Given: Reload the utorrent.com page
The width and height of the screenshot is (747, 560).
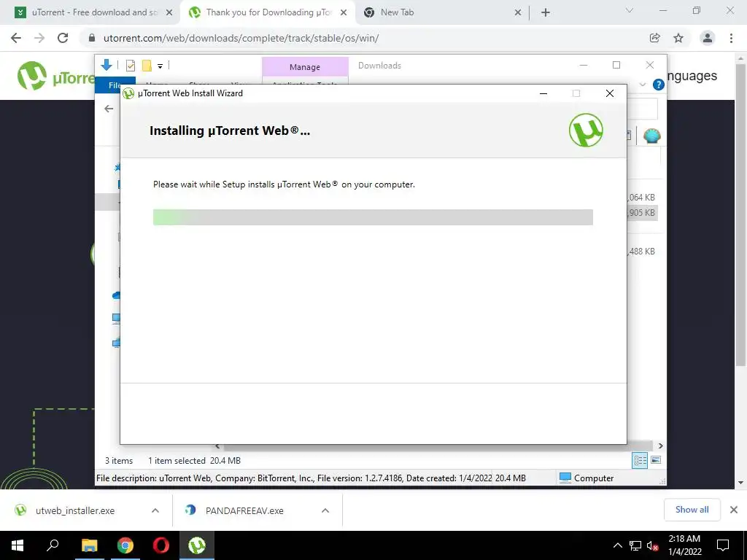Looking at the screenshot, I should (x=63, y=38).
